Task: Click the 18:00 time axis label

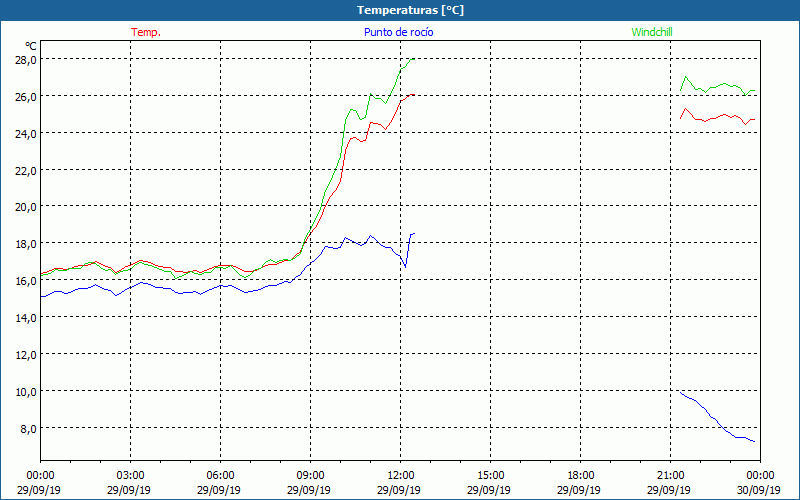Action: [581, 476]
